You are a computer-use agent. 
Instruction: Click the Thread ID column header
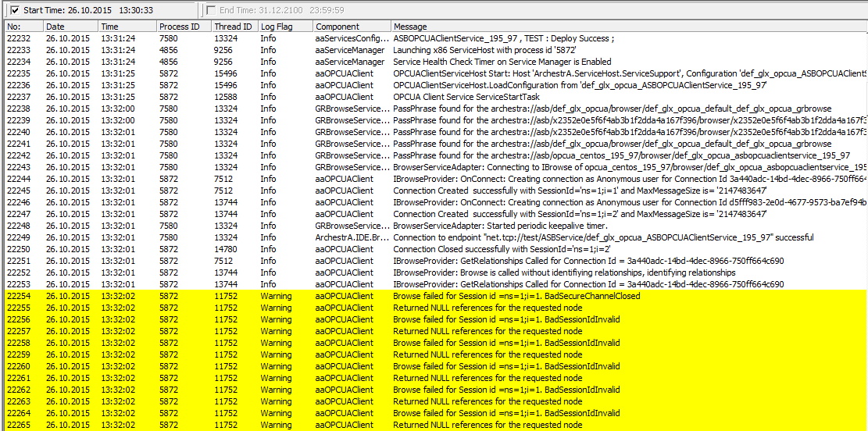coord(234,27)
